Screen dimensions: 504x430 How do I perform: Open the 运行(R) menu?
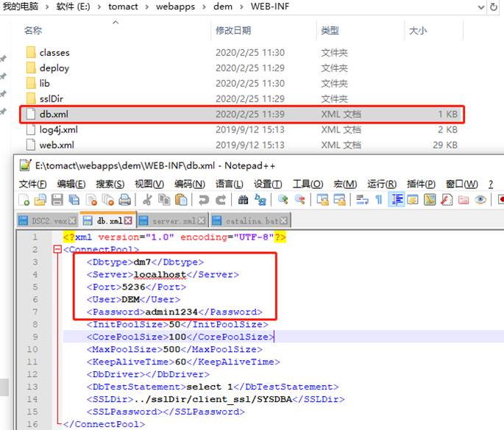[382, 184]
